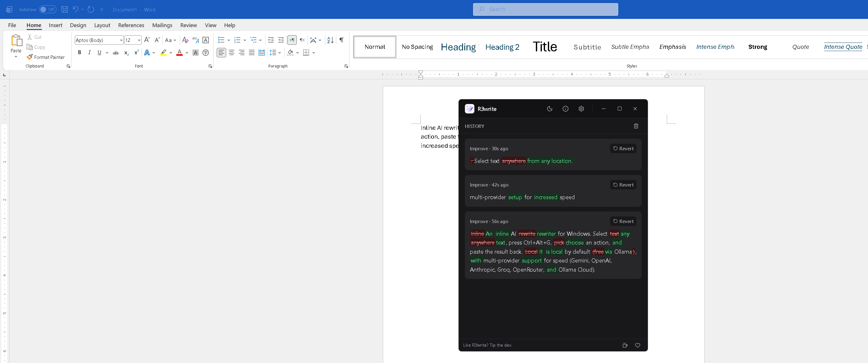Justify paragraph text
Viewport: 868px width, 363px height.
pos(252,53)
